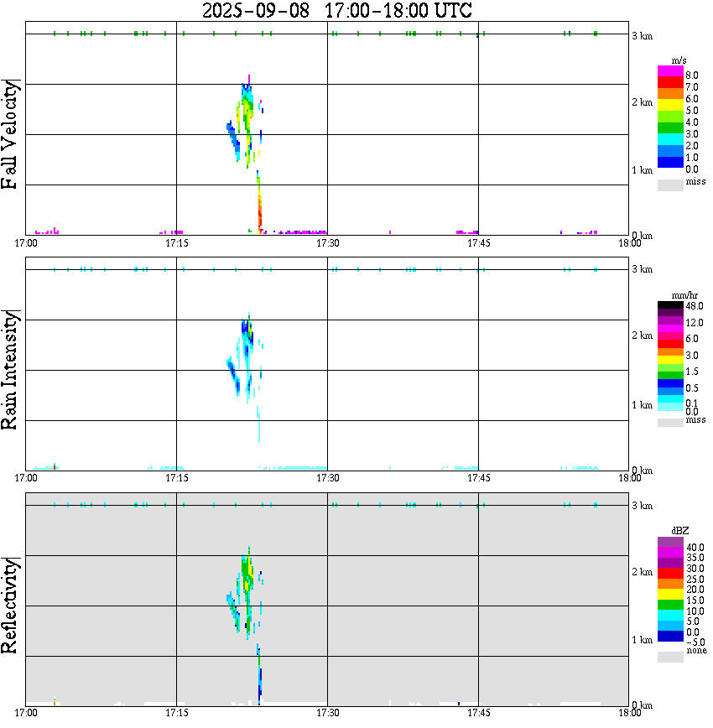Image resolution: width=713 pixels, height=728 pixels.
Task: Click the Reflectivity axis label
Action: tap(10, 606)
